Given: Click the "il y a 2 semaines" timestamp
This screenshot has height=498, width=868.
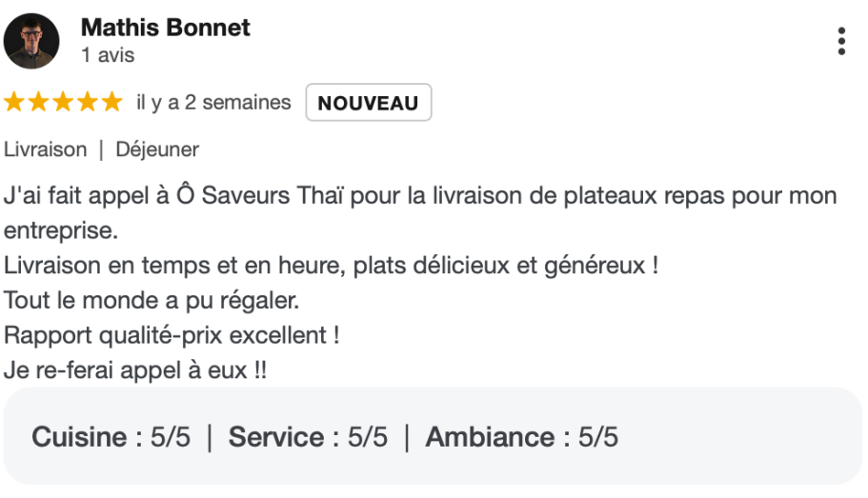Looking at the screenshot, I should pyautogui.click(x=213, y=103).
